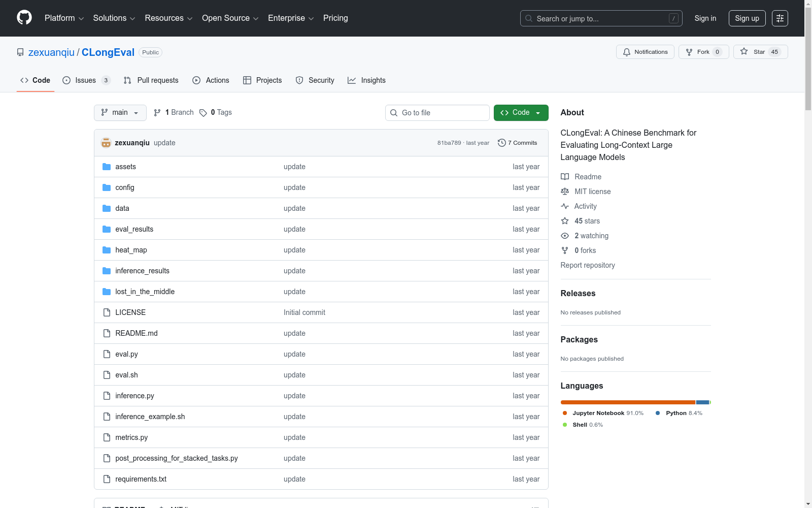Click the forks icon in About
The width and height of the screenshot is (812, 508).
[x=565, y=250]
